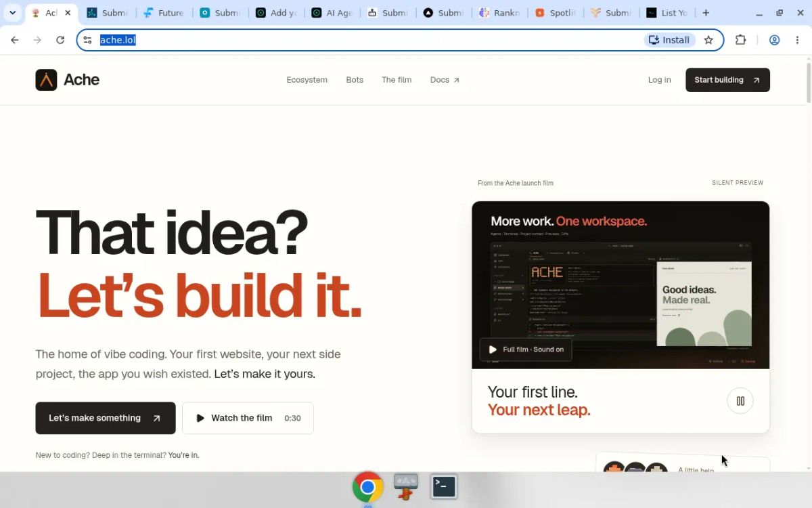Switch to the AI Age tab
812x508 pixels.
[x=332, y=13]
